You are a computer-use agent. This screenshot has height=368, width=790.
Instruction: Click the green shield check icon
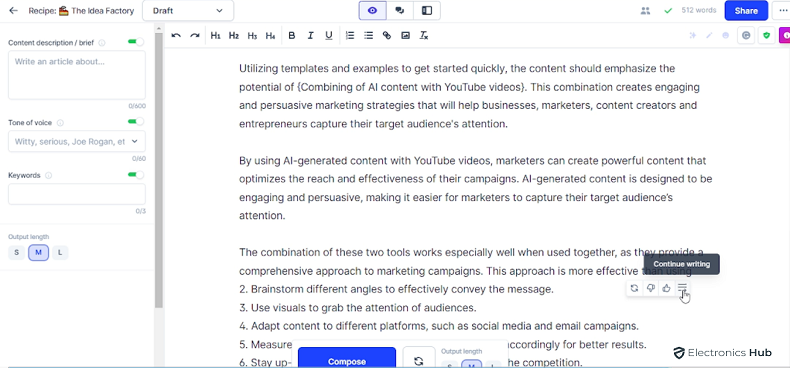[766, 35]
